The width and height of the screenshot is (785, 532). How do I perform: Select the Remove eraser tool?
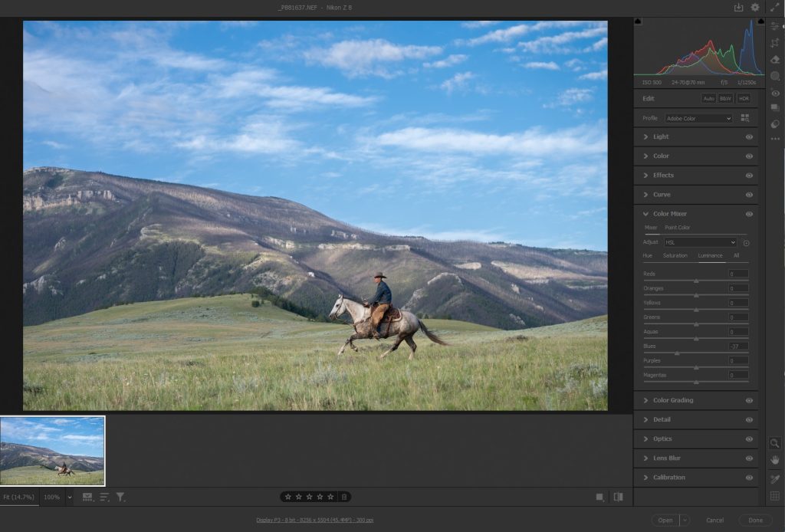(x=775, y=59)
